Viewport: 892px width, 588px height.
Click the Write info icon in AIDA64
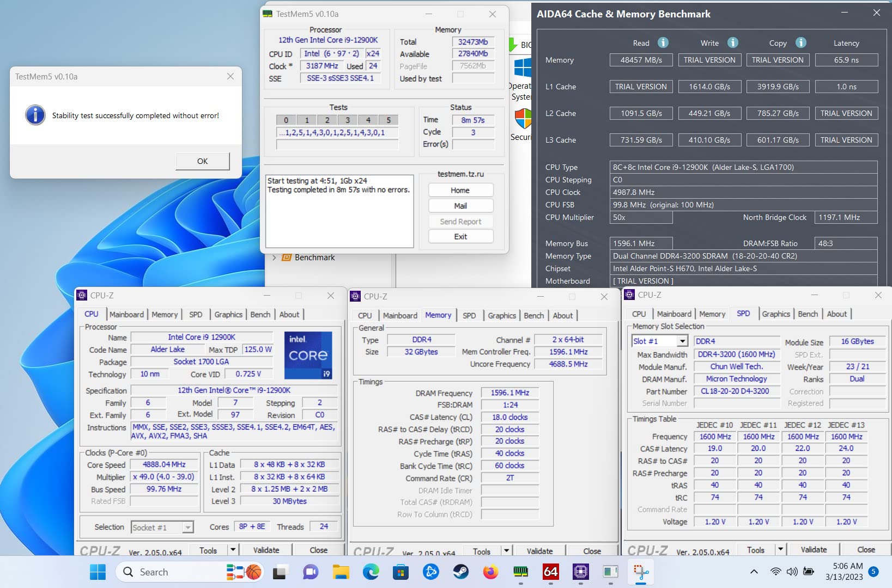point(733,43)
